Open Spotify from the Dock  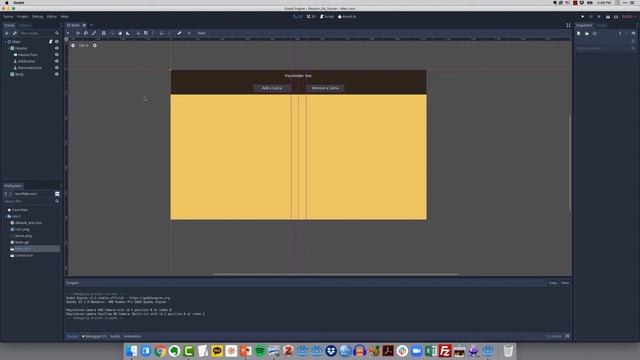click(260, 351)
